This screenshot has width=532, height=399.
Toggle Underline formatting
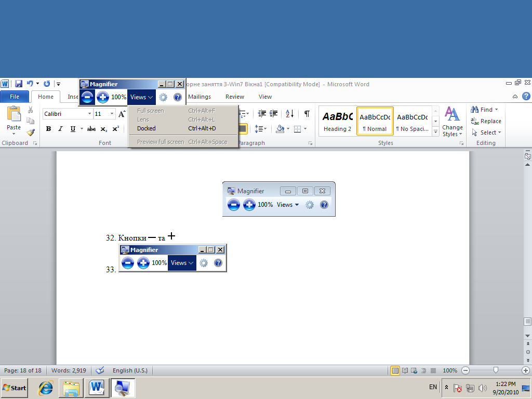pos(73,129)
